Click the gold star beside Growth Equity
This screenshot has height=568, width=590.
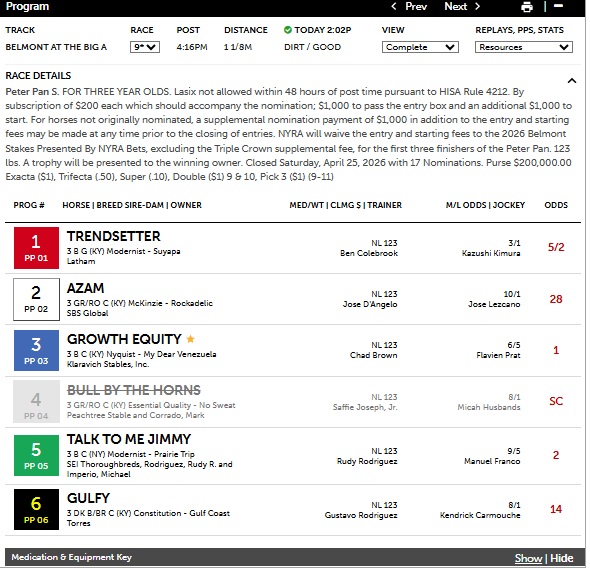(190, 339)
